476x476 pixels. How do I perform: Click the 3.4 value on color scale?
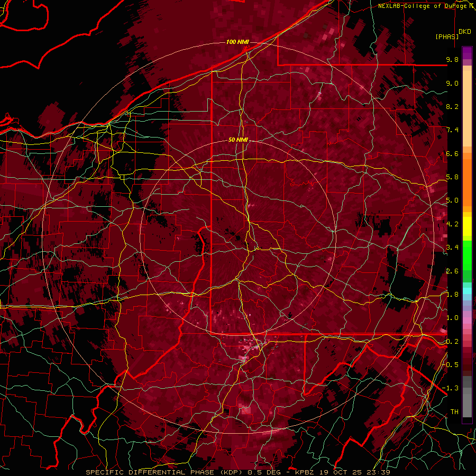(452, 248)
